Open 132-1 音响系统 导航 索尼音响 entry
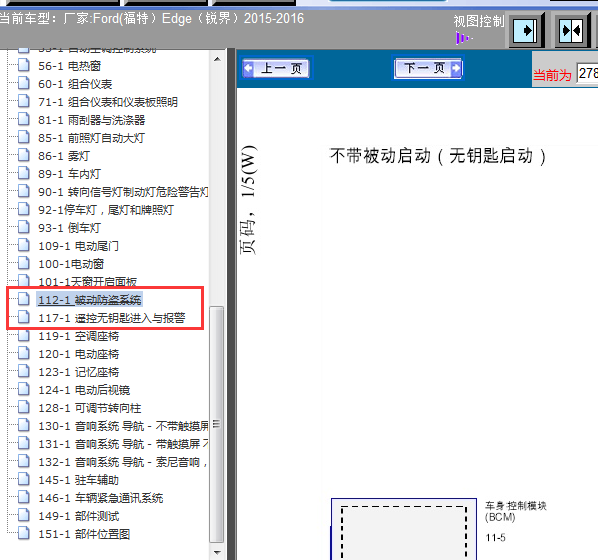The image size is (598, 560). click(x=122, y=462)
